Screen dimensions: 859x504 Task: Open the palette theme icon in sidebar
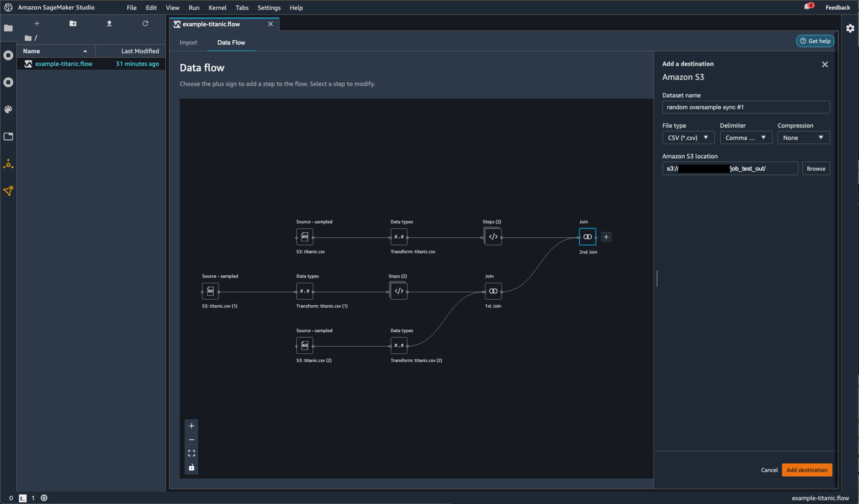click(8, 109)
